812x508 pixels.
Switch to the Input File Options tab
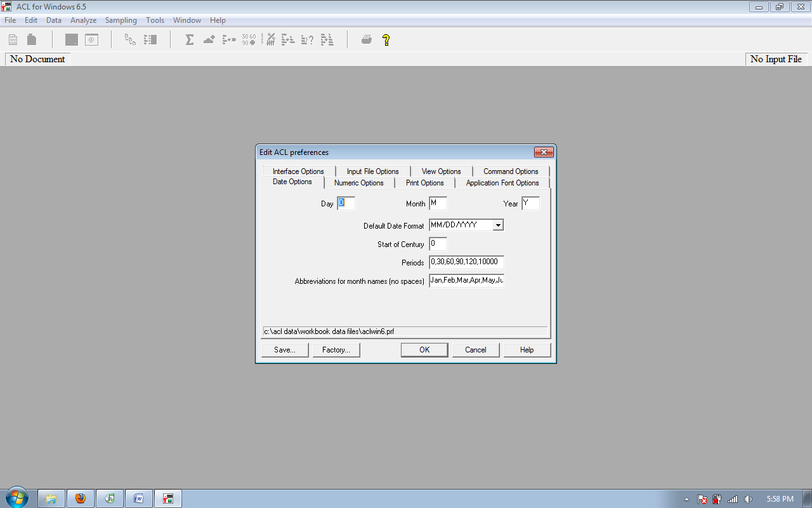coord(373,171)
